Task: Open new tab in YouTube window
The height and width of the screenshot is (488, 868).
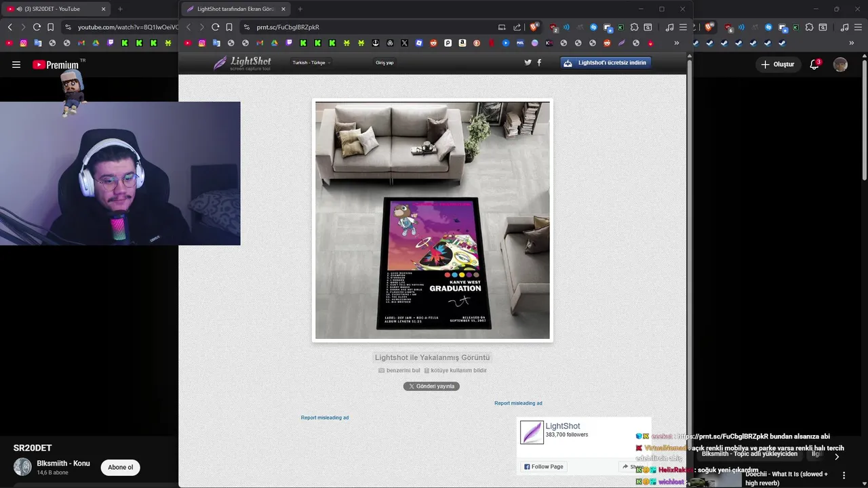Action: tap(120, 9)
